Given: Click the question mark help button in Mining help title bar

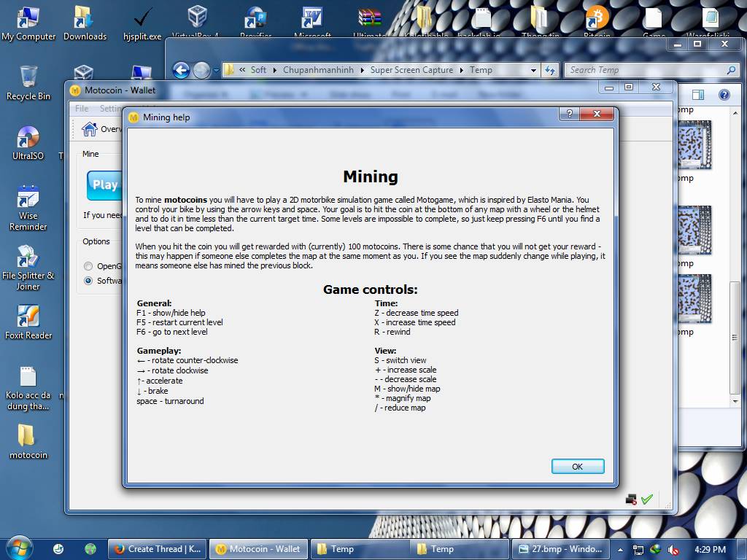Looking at the screenshot, I should click(569, 113).
